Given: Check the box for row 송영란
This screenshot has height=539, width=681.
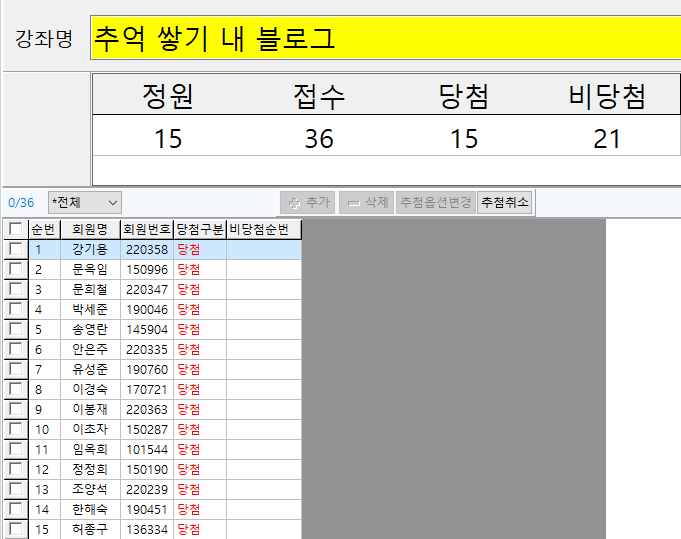Looking at the screenshot, I should click(16, 329).
